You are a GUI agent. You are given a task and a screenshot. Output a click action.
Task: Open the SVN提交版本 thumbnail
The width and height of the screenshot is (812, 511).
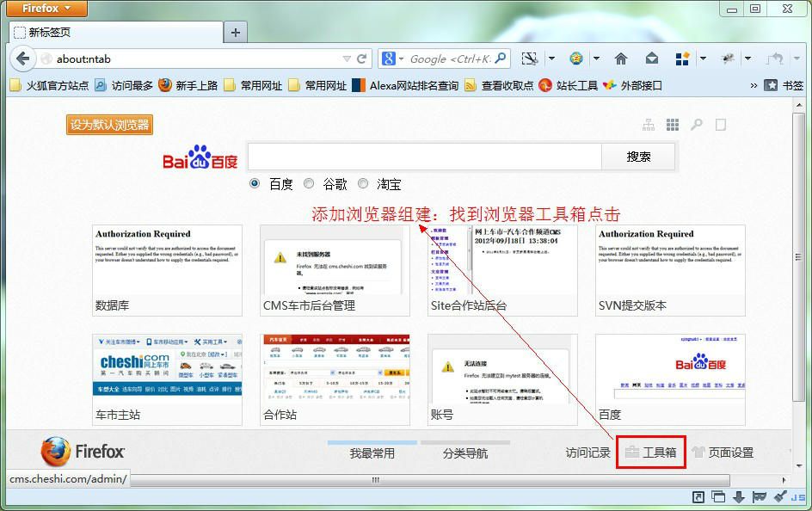click(x=670, y=270)
